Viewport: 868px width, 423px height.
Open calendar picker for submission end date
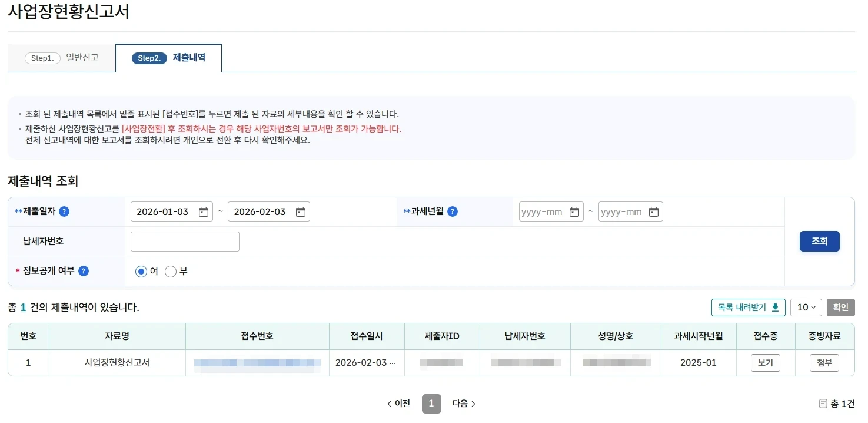(301, 212)
